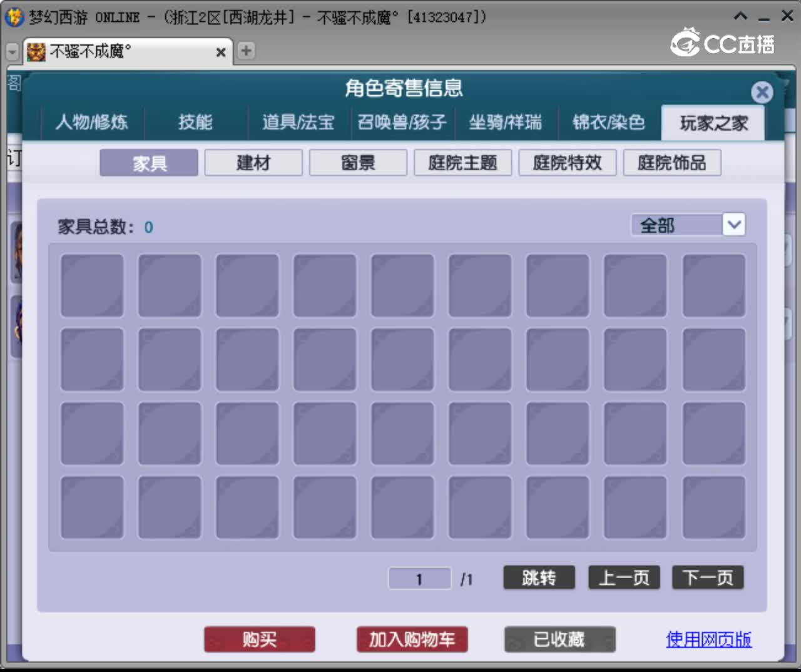This screenshot has height=672, width=801.
Task: Collapse the window with the up-arrow button
Action: click(741, 17)
